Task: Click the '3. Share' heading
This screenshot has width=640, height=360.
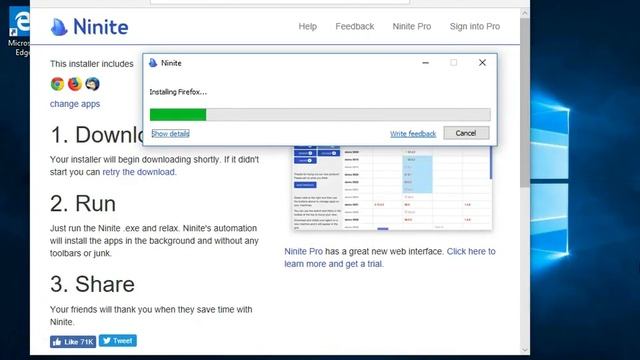Action: (x=92, y=284)
